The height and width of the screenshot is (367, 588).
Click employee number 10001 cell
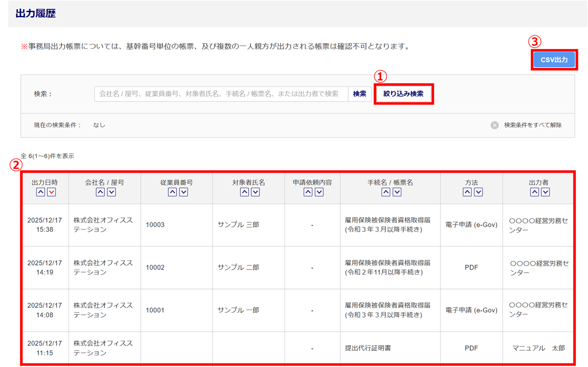point(155,310)
